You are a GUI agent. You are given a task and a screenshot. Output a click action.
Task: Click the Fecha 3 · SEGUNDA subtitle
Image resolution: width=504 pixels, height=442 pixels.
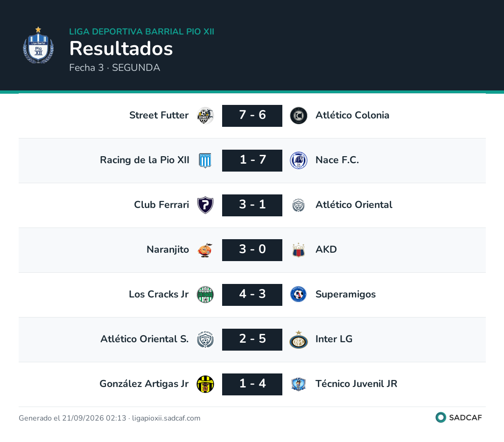tap(115, 68)
